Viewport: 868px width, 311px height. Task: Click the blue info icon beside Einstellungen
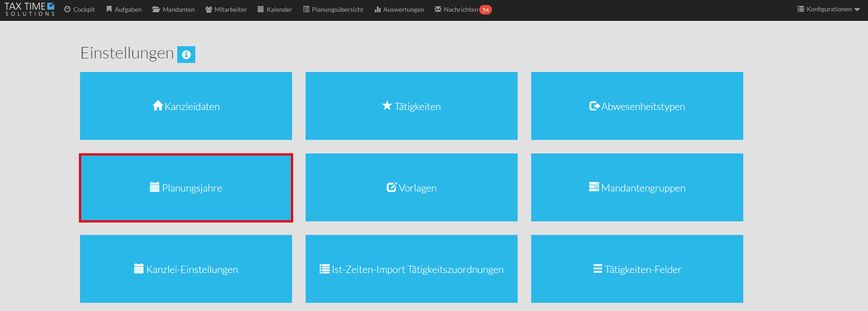pyautogui.click(x=186, y=55)
